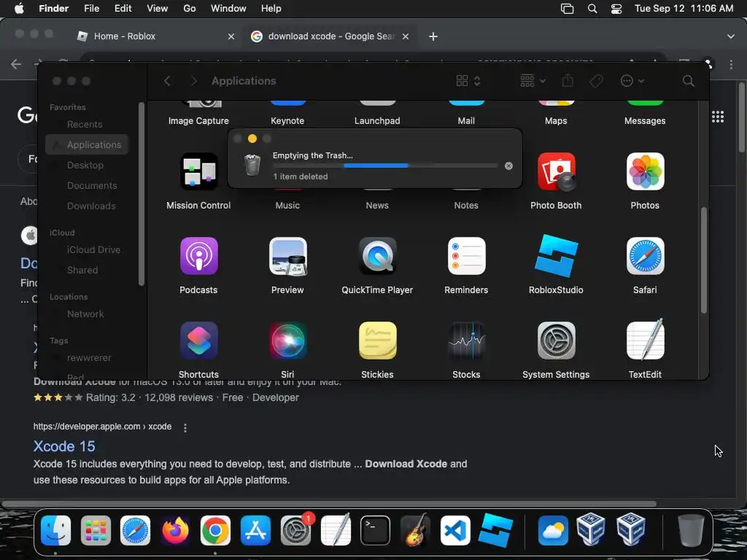Open the Photos app icon

point(645,171)
